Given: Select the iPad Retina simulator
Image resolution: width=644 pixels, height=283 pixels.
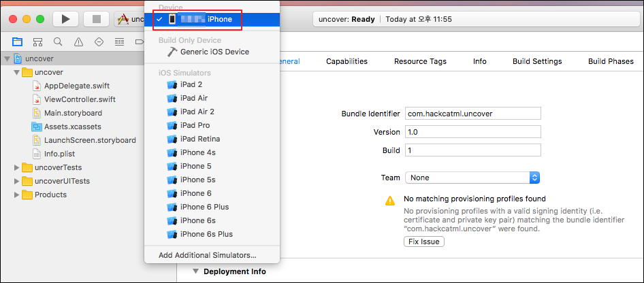Looking at the screenshot, I should pyautogui.click(x=212, y=139).
